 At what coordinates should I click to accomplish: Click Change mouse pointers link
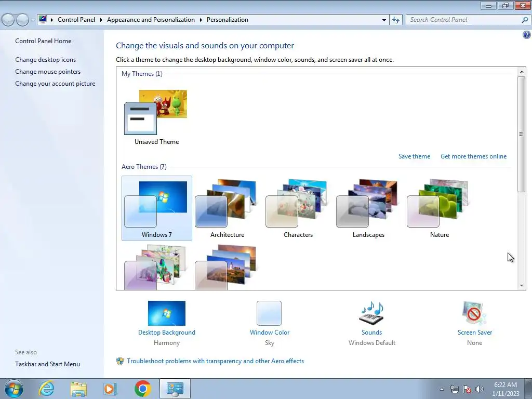[48, 72]
